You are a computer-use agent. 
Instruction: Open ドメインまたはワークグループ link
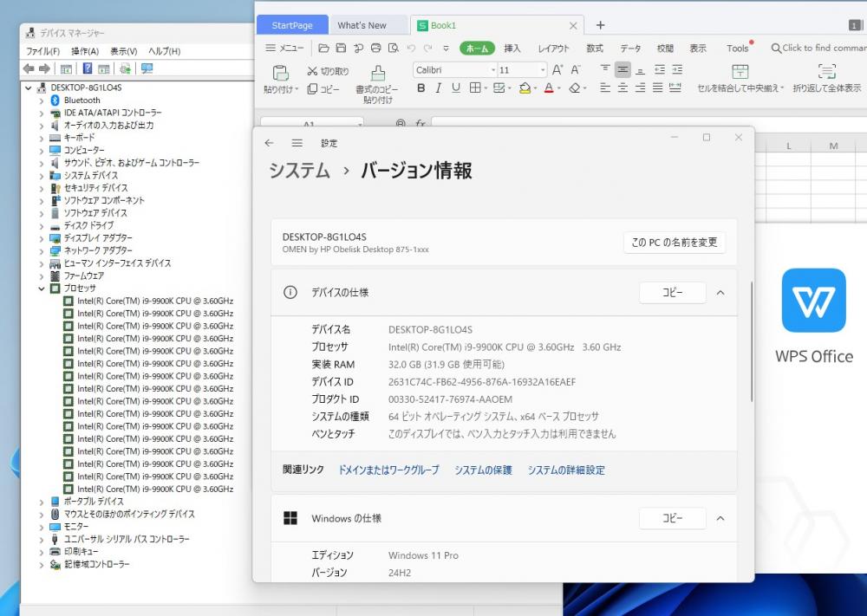tap(388, 470)
